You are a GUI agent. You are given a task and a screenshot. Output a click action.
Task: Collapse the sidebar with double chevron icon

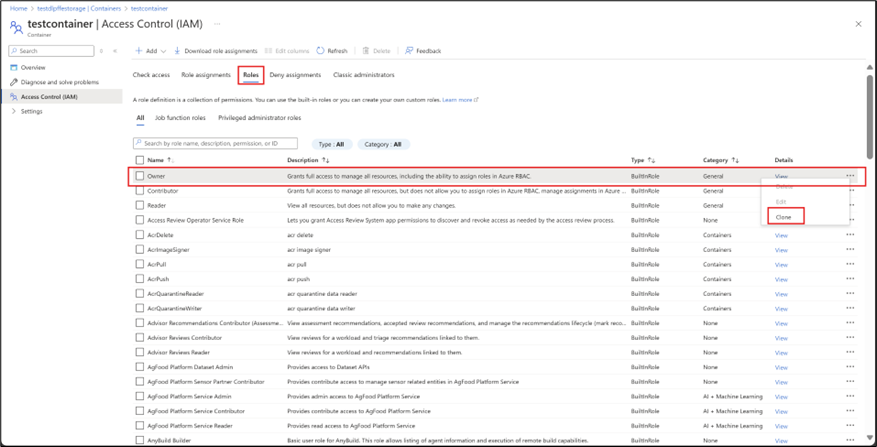point(115,51)
